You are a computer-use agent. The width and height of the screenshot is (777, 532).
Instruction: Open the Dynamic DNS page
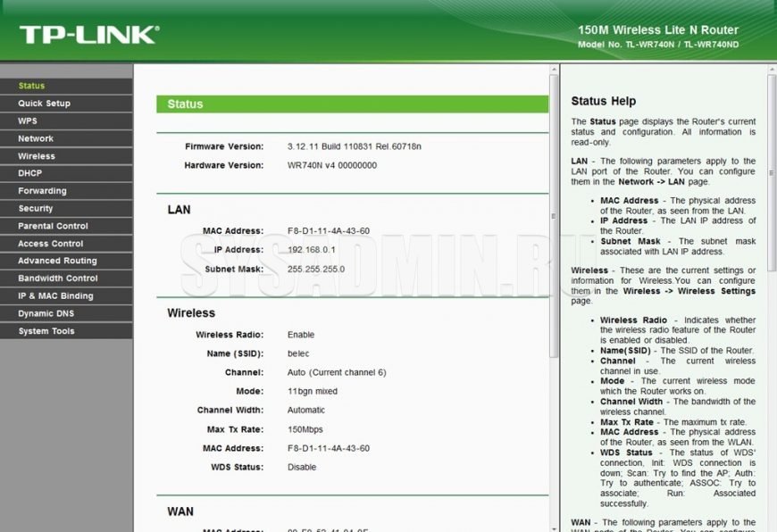46,313
